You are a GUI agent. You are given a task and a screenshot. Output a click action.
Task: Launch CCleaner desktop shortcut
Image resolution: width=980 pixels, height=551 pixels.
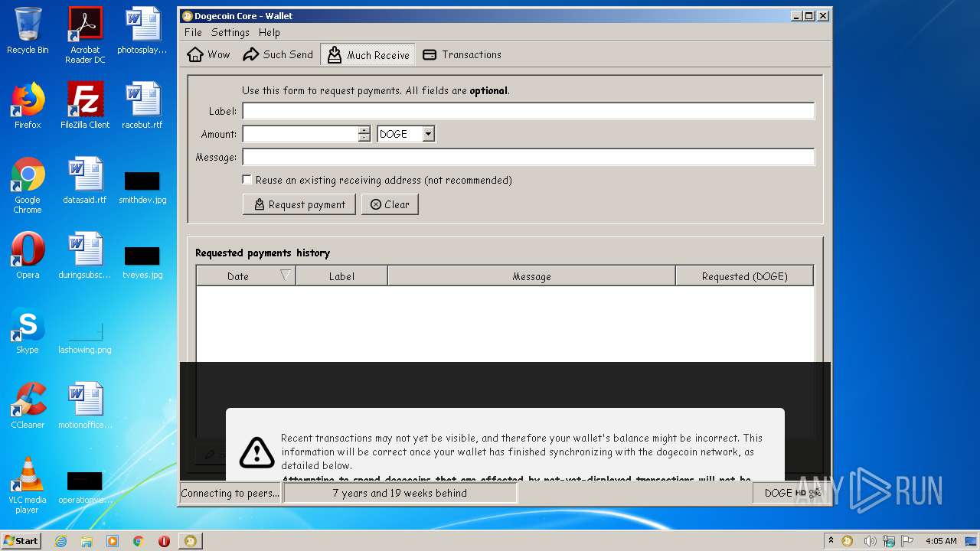[28, 406]
